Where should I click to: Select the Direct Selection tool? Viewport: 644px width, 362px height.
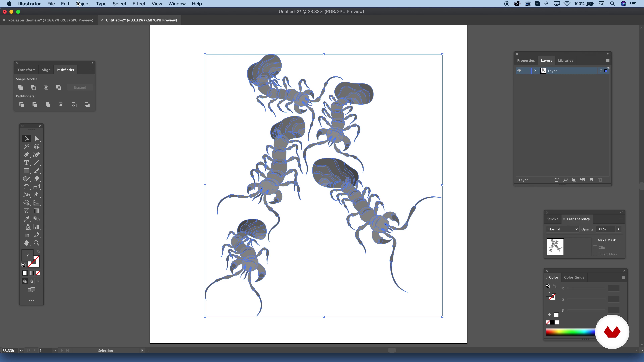[37, 138]
